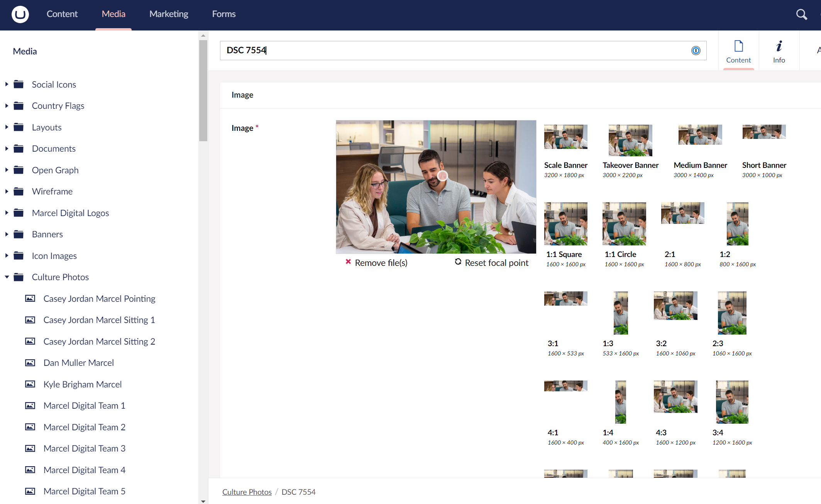Expand the Country Flags folder
Viewport: 821px width, 504px height.
[7, 106]
